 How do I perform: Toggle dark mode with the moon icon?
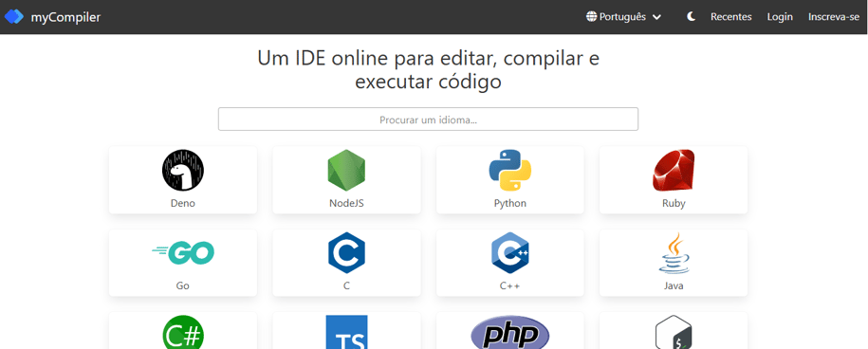(691, 16)
